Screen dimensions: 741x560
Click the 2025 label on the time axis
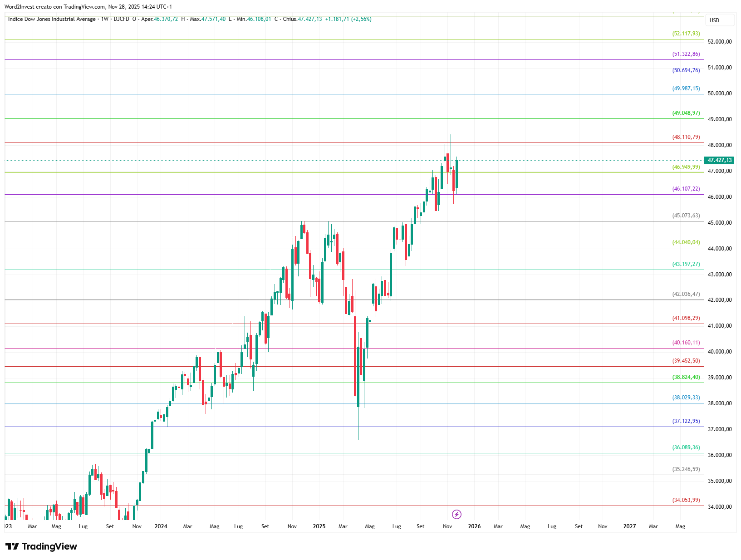319,526
